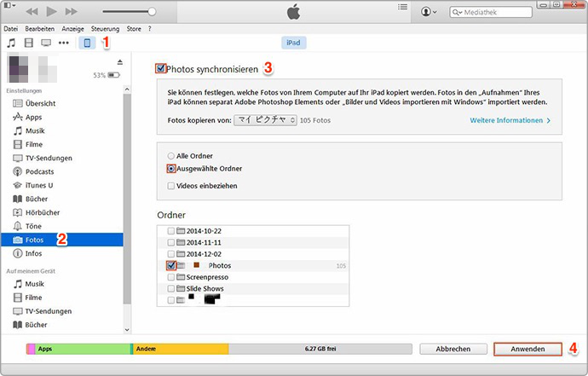Open Apps in settings sidebar

coord(62,117)
